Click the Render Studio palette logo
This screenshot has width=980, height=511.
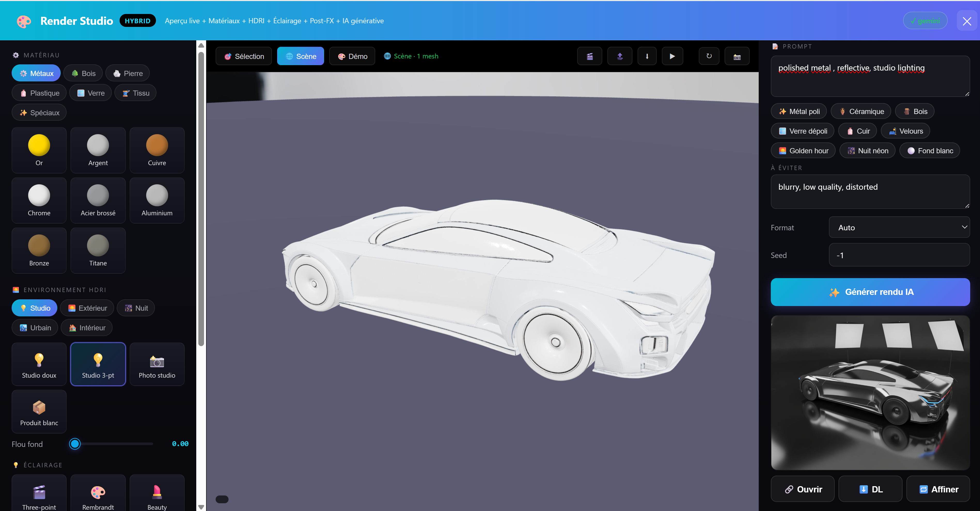(x=23, y=21)
